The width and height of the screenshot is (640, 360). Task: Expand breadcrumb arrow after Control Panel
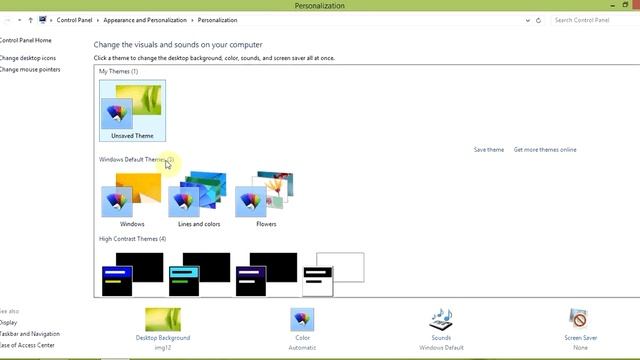pos(98,20)
